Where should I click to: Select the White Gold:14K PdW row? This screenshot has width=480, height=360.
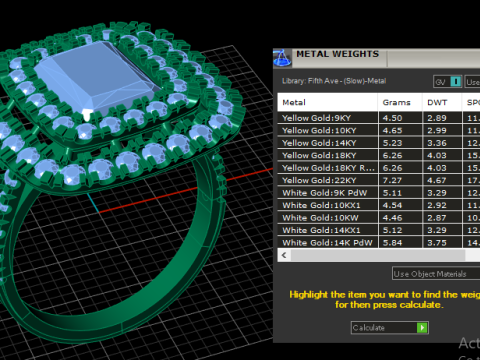[379, 242]
